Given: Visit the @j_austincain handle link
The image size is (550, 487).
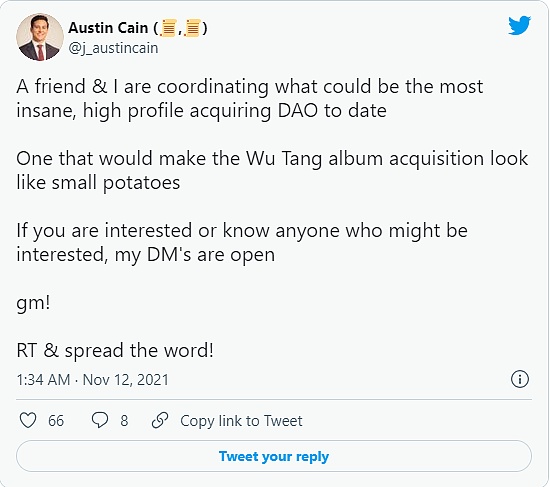Looking at the screenshot, I should pyautogui.click(x=113, y=48).
